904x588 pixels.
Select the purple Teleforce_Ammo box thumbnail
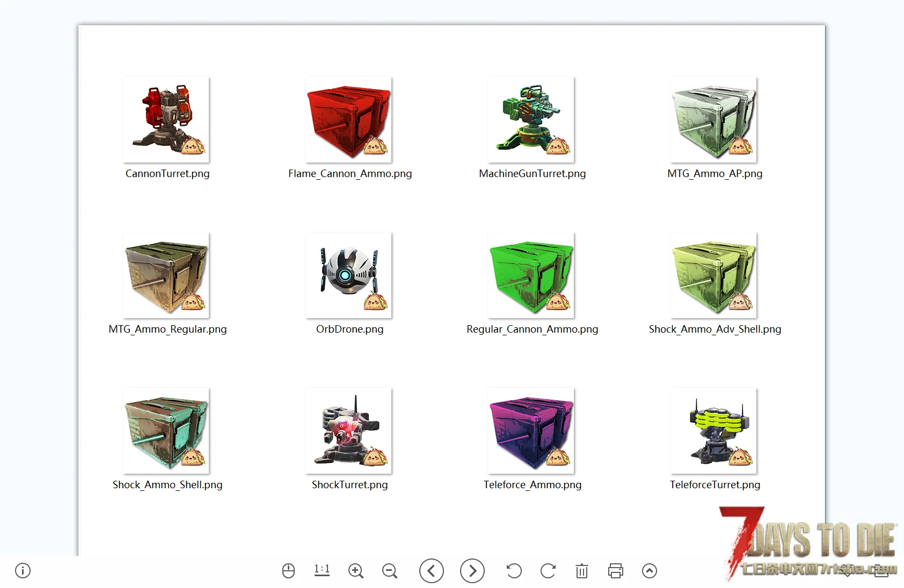point(531,431)
